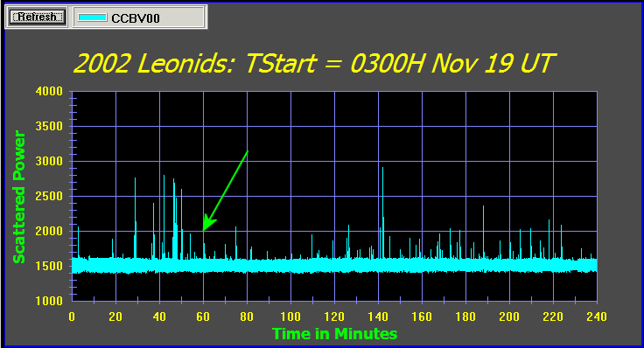This screenshot has height=348, width=644.
Task: Click the Time in Minutes axis label
Action: 335,334
